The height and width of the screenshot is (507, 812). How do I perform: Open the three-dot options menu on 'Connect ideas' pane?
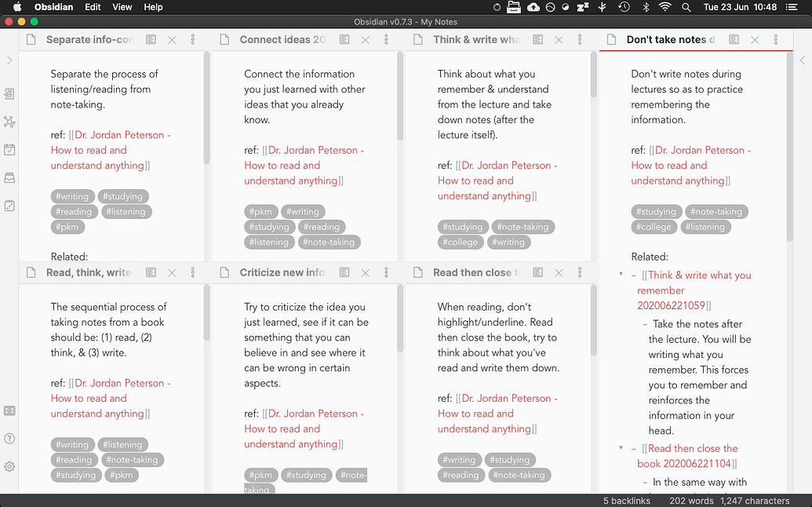386,38
